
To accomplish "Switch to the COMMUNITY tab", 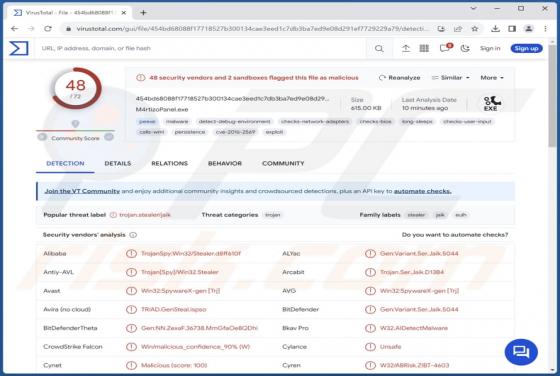I will click(283, 164).
